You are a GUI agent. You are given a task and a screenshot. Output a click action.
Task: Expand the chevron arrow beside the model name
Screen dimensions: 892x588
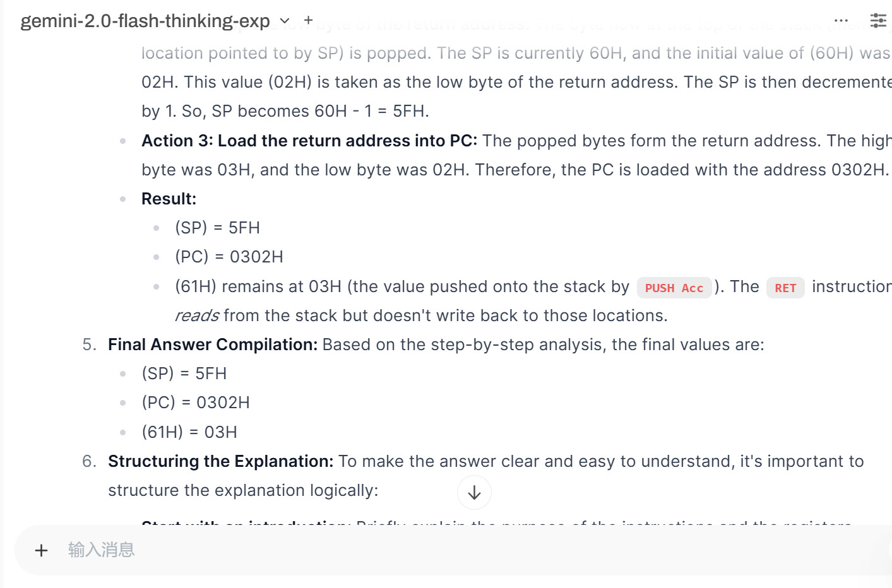285,21
